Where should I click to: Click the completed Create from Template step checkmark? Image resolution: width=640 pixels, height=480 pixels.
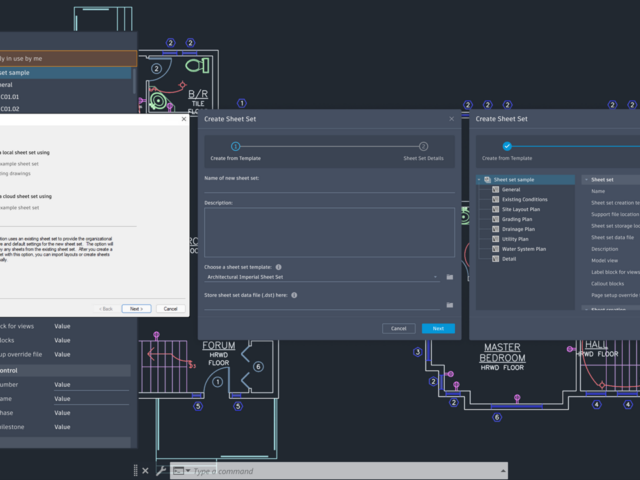[507, 146]
